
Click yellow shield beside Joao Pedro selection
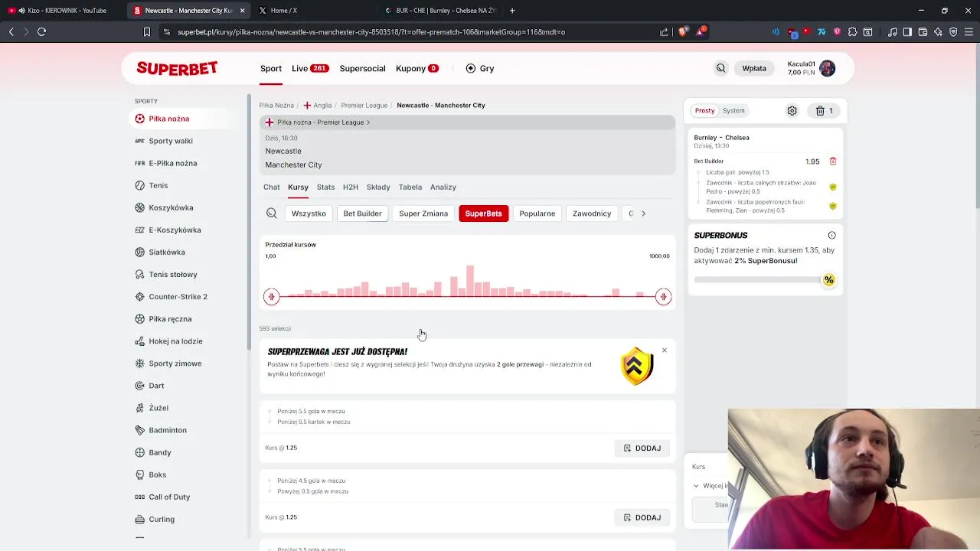coord(833,187)
